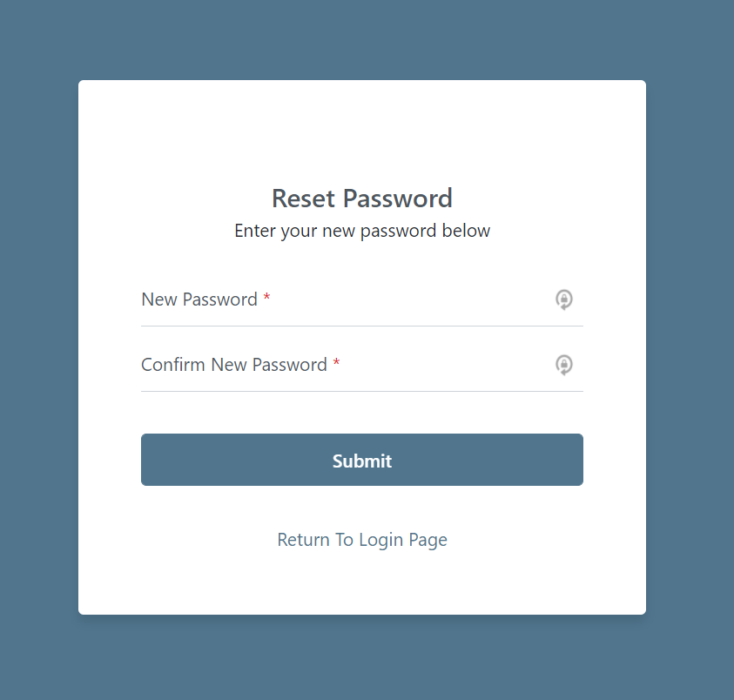Navigate back via Return To Login Page

362,540
